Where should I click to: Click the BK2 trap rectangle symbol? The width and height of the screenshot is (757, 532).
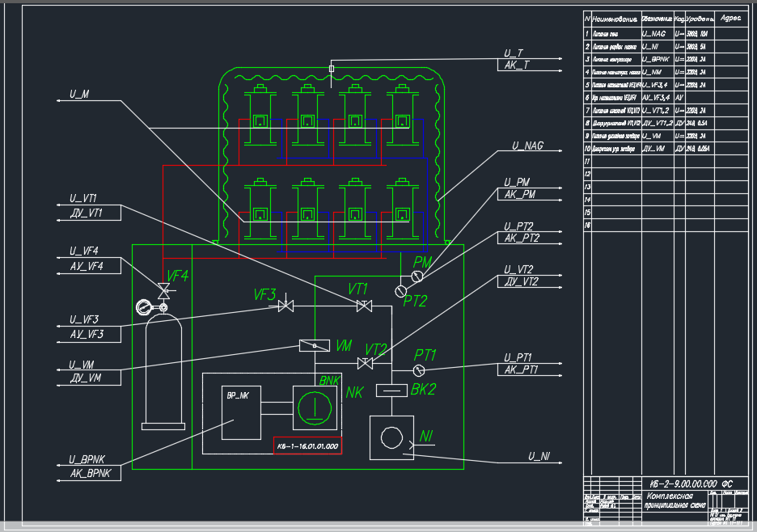tap(391, 391)
